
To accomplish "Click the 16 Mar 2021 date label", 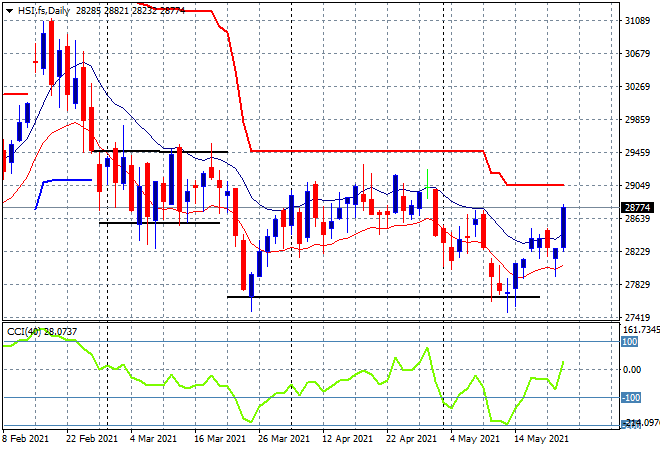I will click(x=220, y=439).
